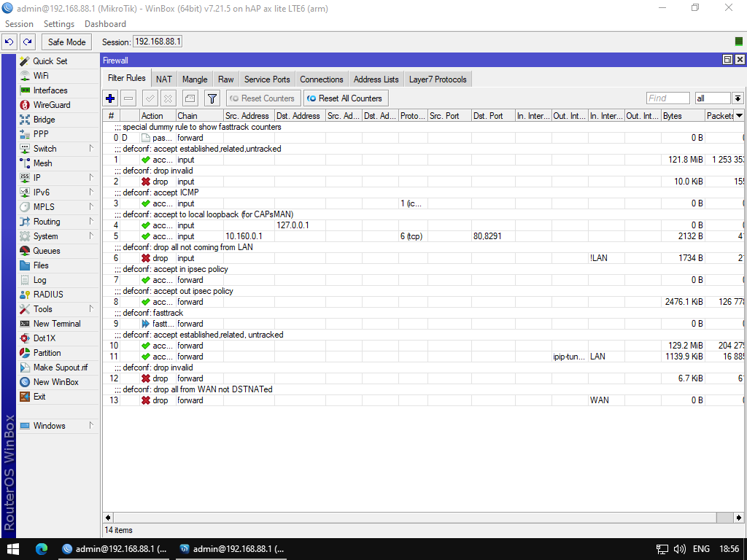Click the comment icon in the toolbar
The height and width of the screenshot is (560, 747).
coord(190,98)
